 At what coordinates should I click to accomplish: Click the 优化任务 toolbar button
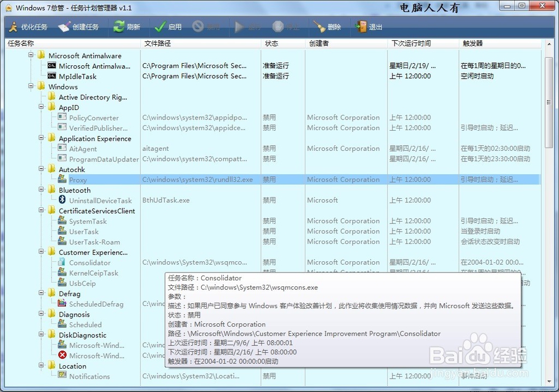[x=28, y=27]
